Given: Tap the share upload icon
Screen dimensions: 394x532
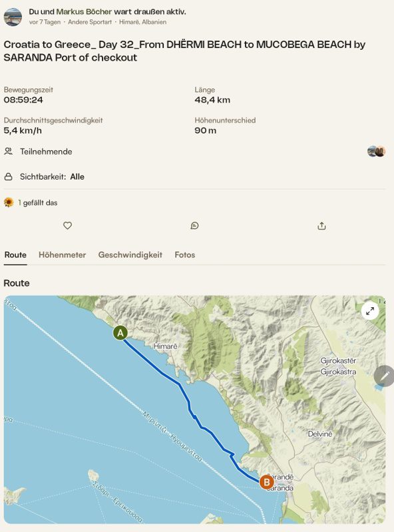Looking at the screenshot, I should 321,226.
